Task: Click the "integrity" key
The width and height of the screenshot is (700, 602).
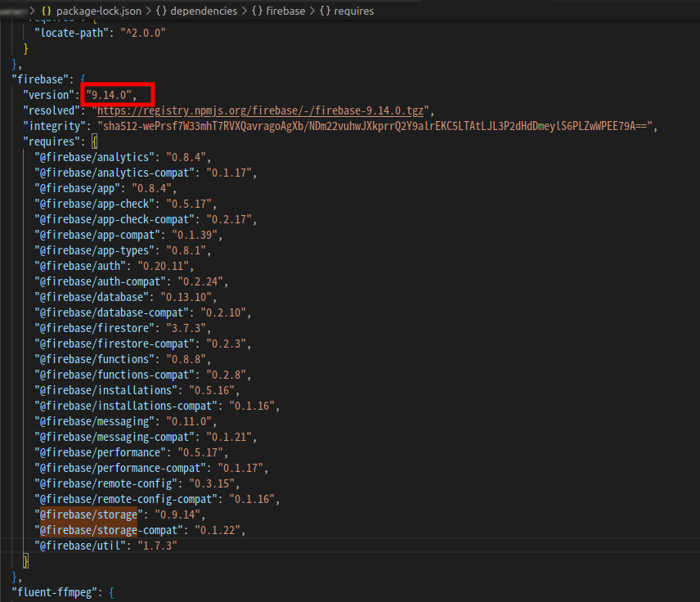Action: tap(54, 126)
